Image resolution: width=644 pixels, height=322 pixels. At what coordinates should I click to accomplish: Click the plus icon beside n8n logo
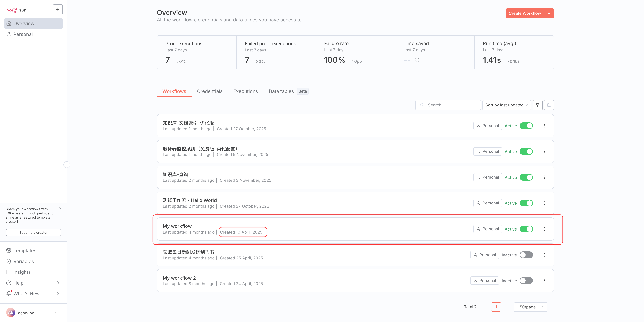coord(58,10)
